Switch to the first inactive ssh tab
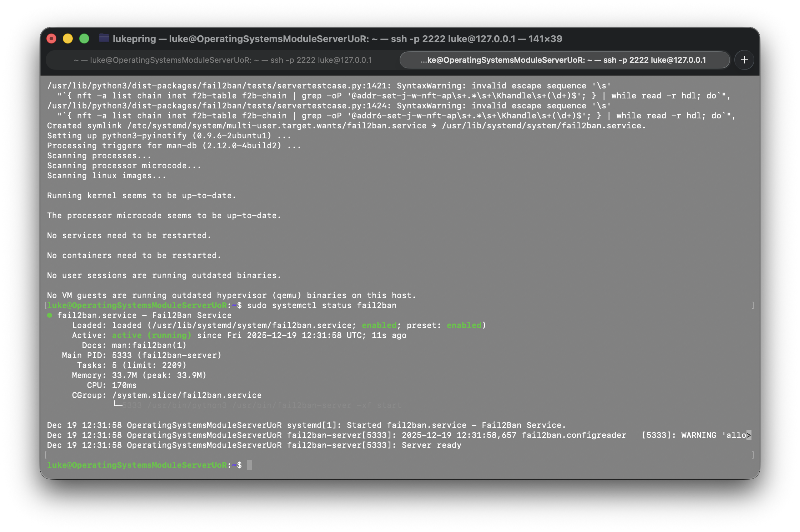 223,60
